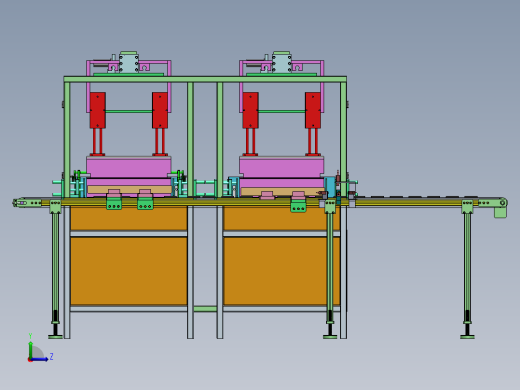Select the foot pad of far-right leg
This screenshot has height=390, width=520.
467,337
